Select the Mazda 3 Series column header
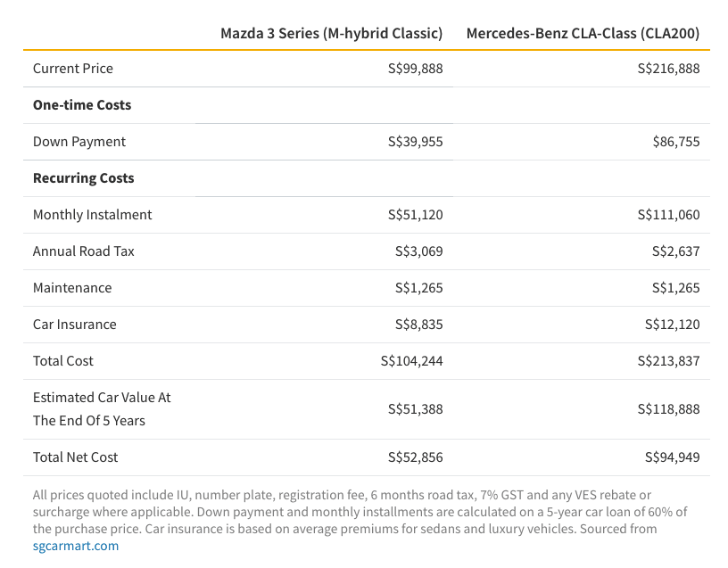The width and height of the screenshot is (728, 568). tap(332, 33)
